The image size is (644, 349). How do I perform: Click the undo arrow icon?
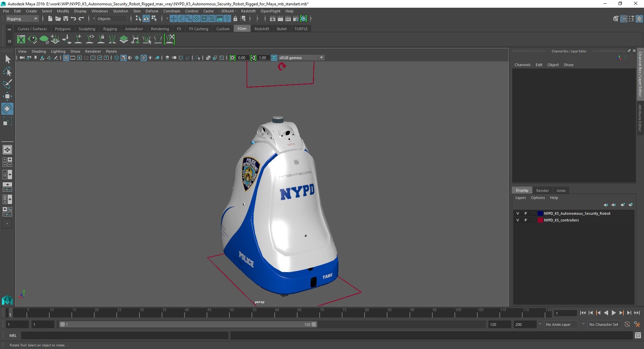click(x=73, y=19)
